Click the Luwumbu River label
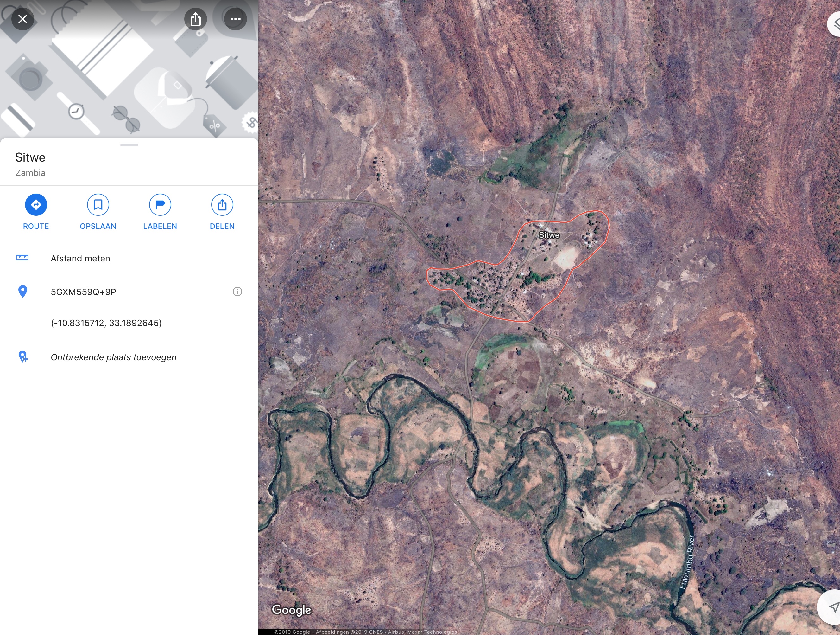This screenshot has width=840, height=635. [x=687, y=562]
